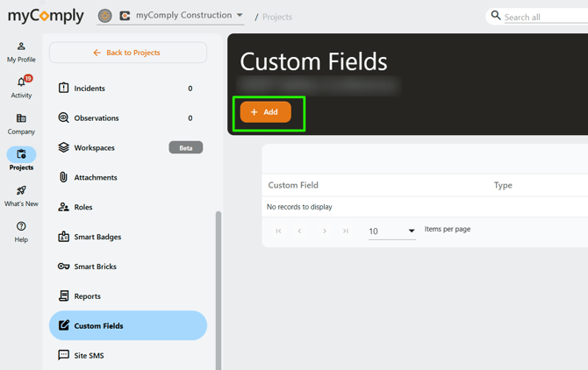Click the project menu vertical scrollbar
This screenshot has height=370, width=588.
219,290
